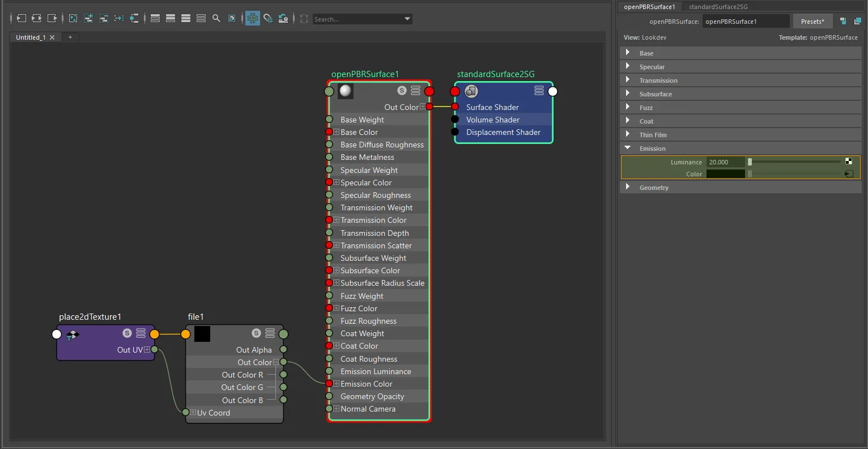Click the snap-to-grid icon next to grid toggle
Screen dimensions: 868x449
click(x=268, y=19)
